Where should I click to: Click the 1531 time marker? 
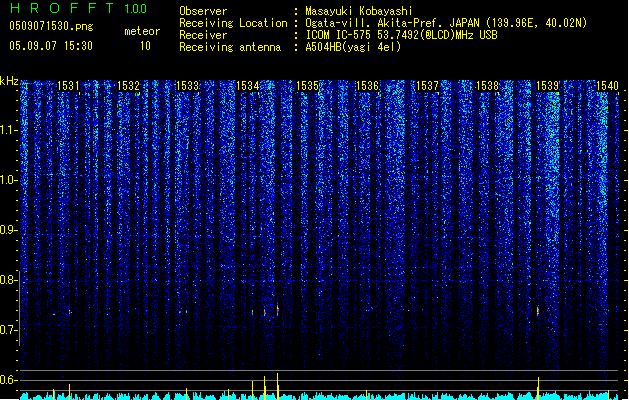point(68,85)
